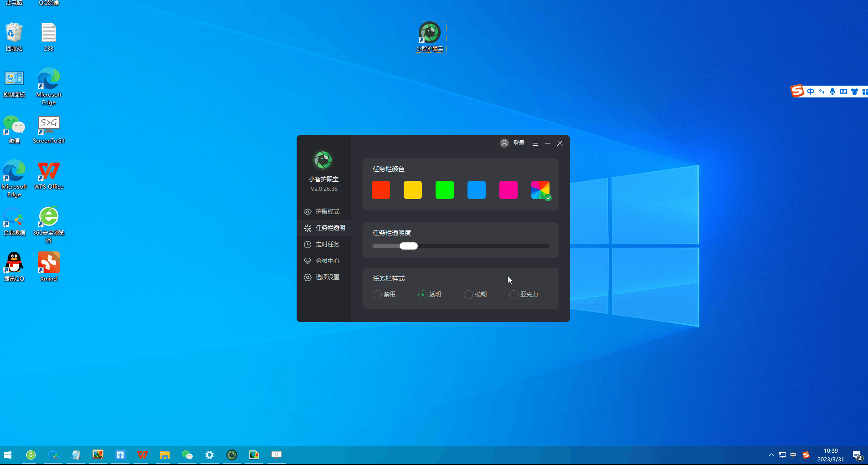Select the 控制面板 control panel icon

coord(14,84)
